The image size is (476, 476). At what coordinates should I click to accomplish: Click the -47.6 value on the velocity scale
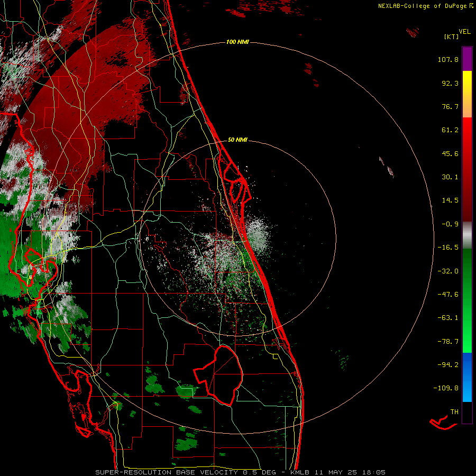click(x=448, y=295)
